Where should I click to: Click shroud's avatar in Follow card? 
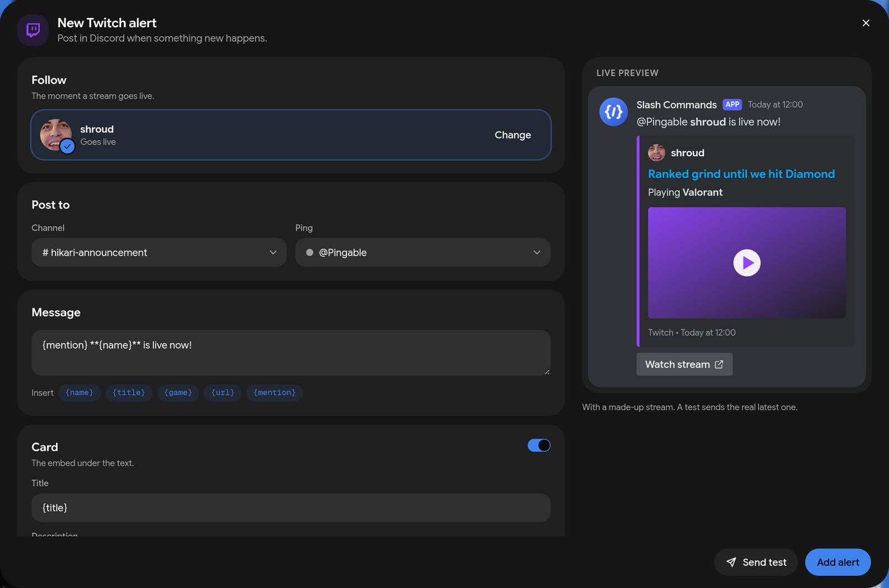coord(56,134)
